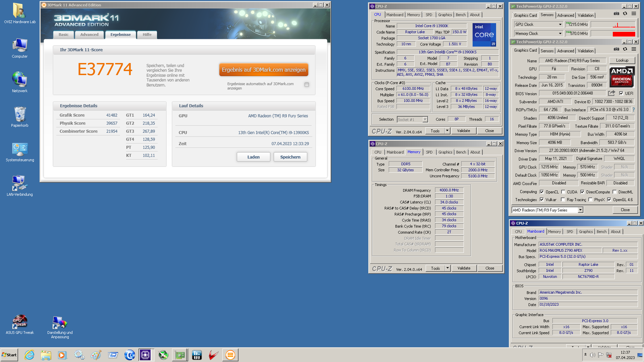Viewport: 644px width, 362px height.
Task: Click the GPU Clock sensor graph
Action: (x=613, y=24)
